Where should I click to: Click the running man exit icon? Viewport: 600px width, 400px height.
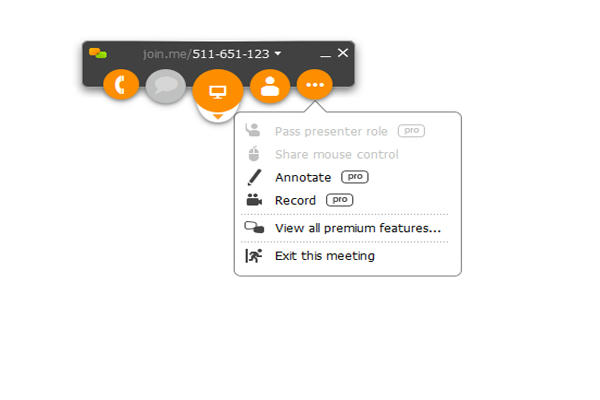point(254,256)
